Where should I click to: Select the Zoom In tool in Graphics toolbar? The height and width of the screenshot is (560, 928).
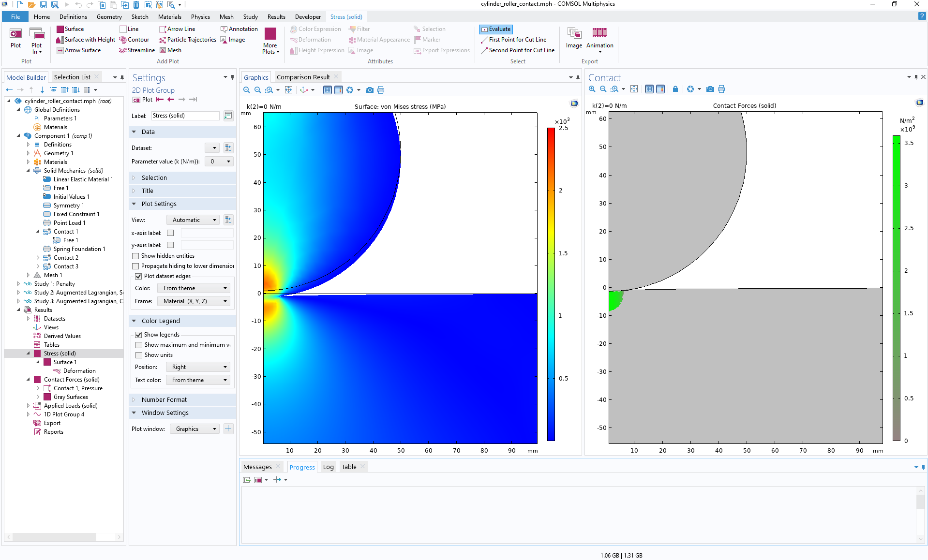(x=246, y=90)
